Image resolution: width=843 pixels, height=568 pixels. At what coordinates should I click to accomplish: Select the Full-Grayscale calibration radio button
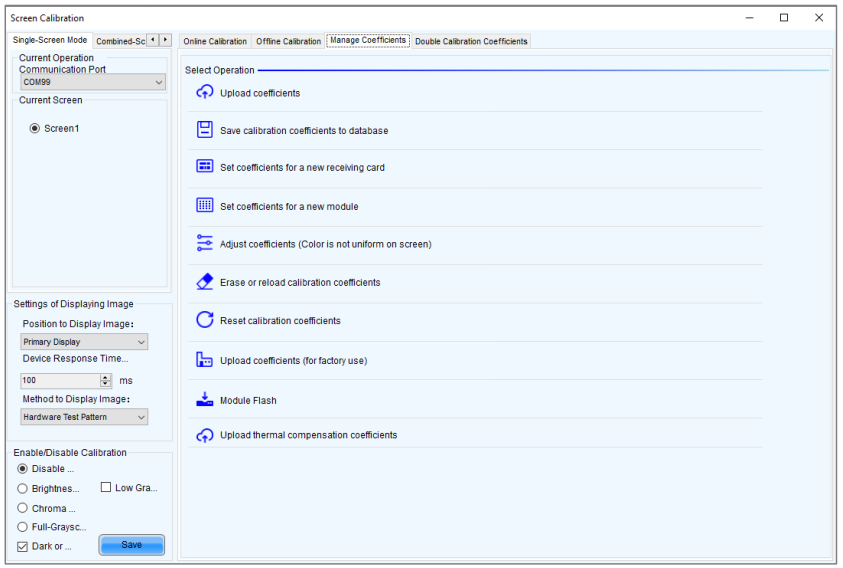click(23, 527)
